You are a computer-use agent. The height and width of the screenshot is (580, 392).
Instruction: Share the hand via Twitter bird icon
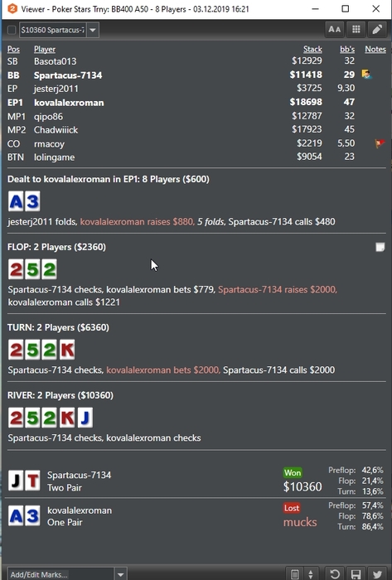pos(377,573)
